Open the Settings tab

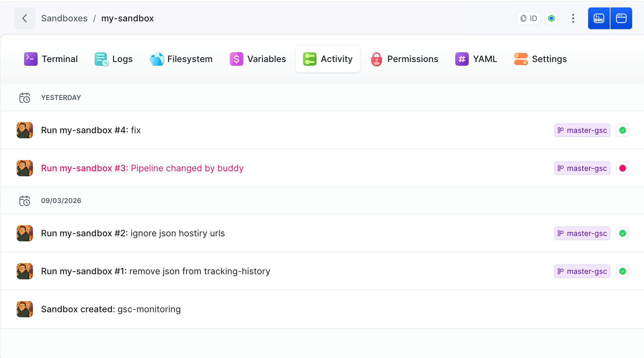[x=541, y=59]
